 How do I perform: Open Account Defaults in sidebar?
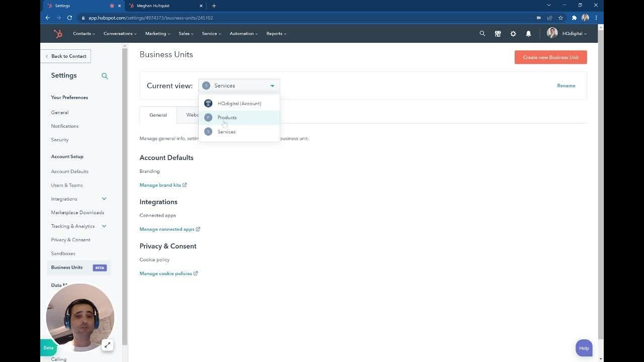[x=69, y=171]
